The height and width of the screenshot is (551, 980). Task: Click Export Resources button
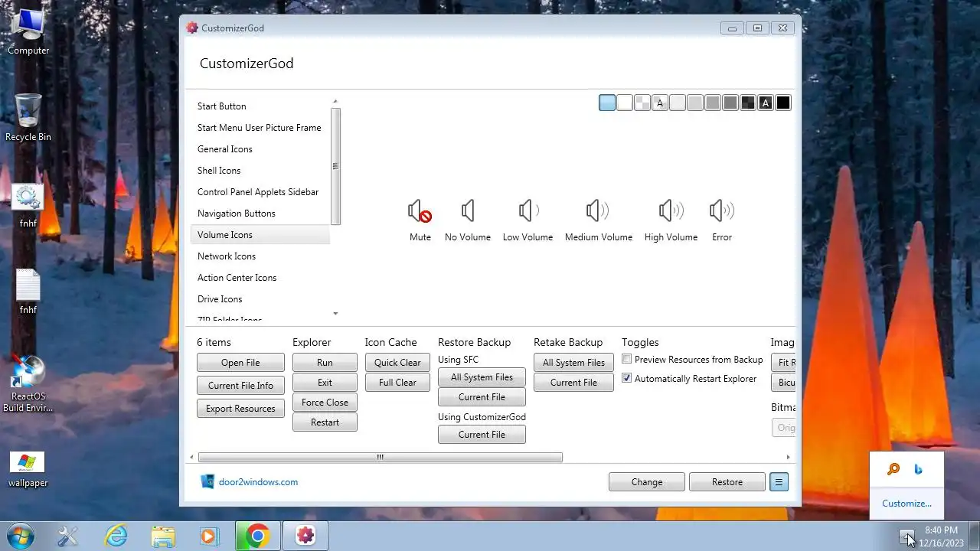point(240,409)
